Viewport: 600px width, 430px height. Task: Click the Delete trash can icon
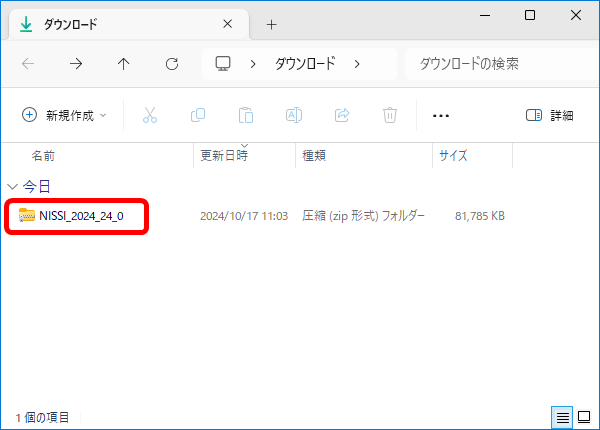coord(390,115)
